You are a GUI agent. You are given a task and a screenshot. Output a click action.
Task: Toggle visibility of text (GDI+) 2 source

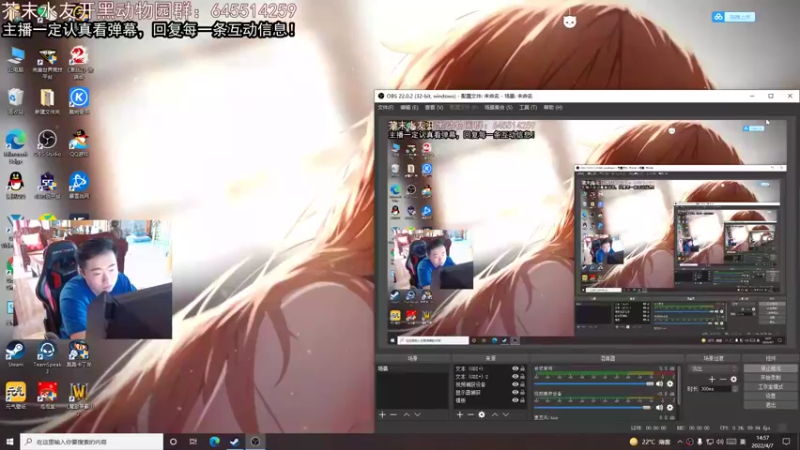click(515, 377)
